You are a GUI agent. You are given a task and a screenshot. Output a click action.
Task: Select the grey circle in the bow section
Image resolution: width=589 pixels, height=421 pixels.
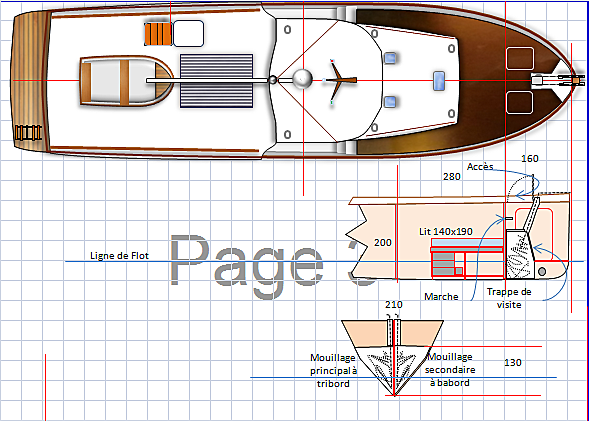click(542, 271)
